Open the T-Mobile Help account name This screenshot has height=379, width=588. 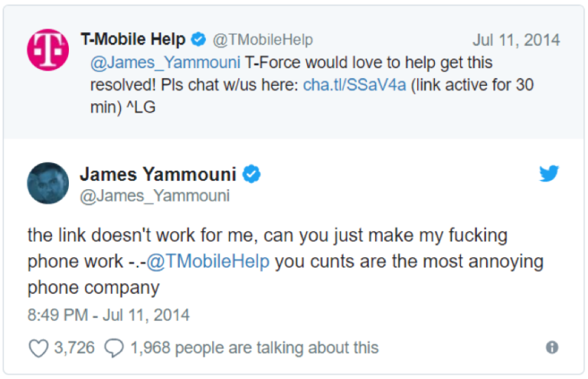pos(134,39)
